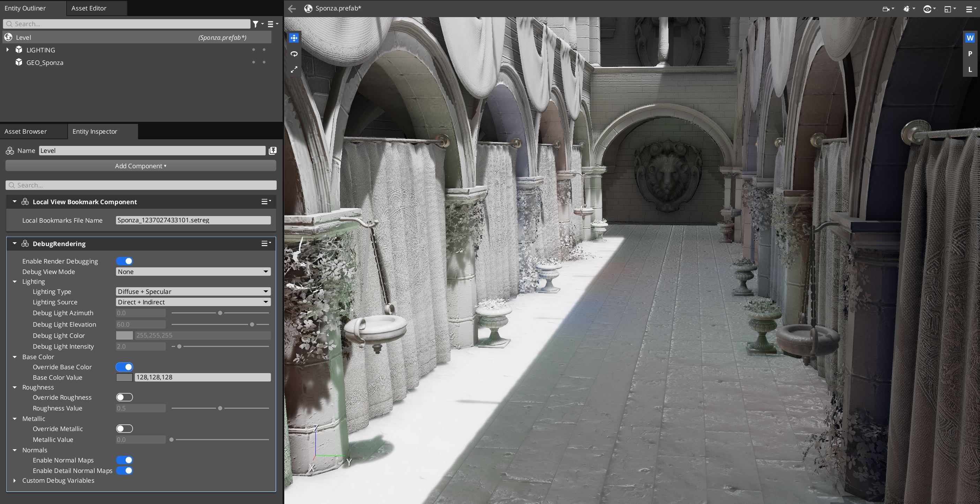Switch to World space W button

click(970, 38)
